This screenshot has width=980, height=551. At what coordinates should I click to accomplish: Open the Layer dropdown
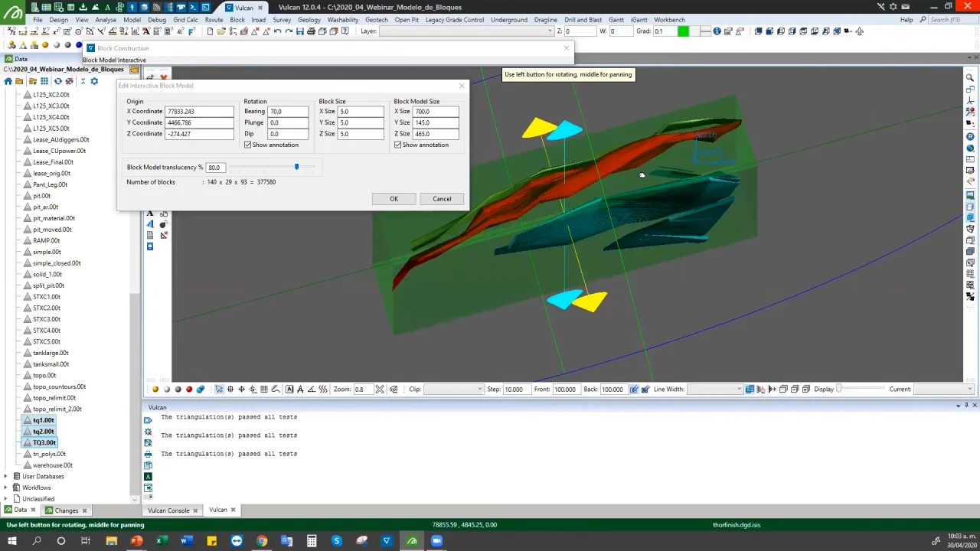(x=549, y=31)
